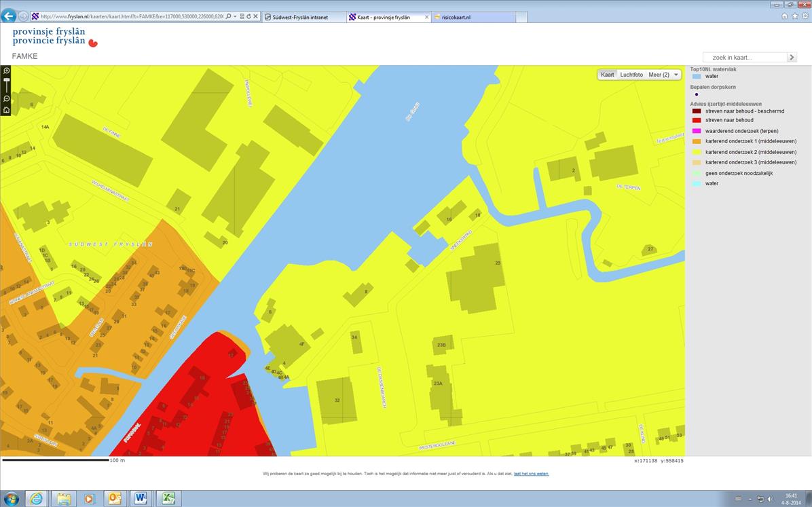Refresh the page with the reload icon
This screenshot has width=812, height=507.
click(x=248, y=16)
